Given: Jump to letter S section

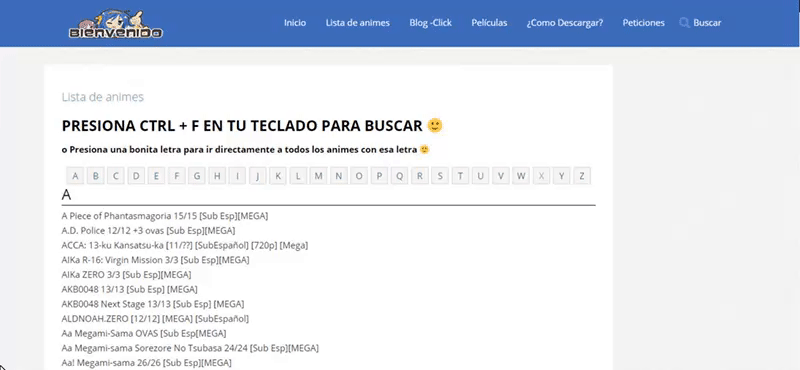Looking at the screenshot, I should point(440,176).
